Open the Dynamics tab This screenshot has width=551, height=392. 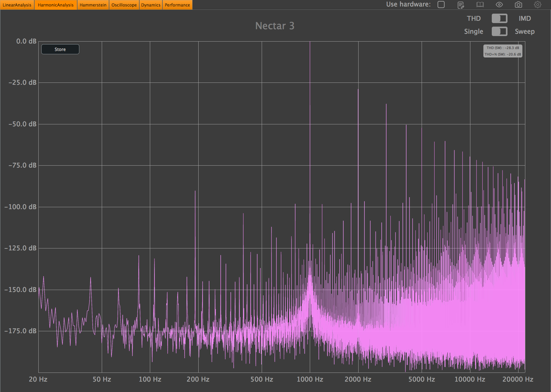pyautogui.click(x=151, y=5)
